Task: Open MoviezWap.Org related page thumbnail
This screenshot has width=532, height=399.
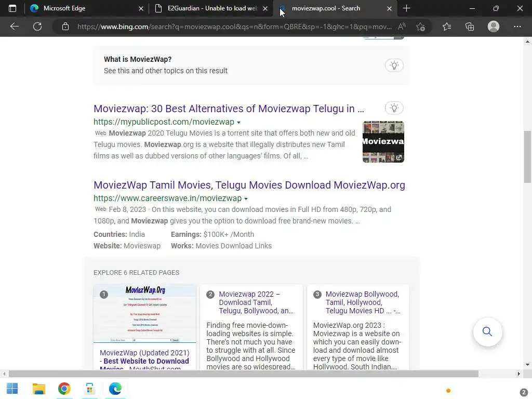Action: pyautogui.click(x=145, y=314)
